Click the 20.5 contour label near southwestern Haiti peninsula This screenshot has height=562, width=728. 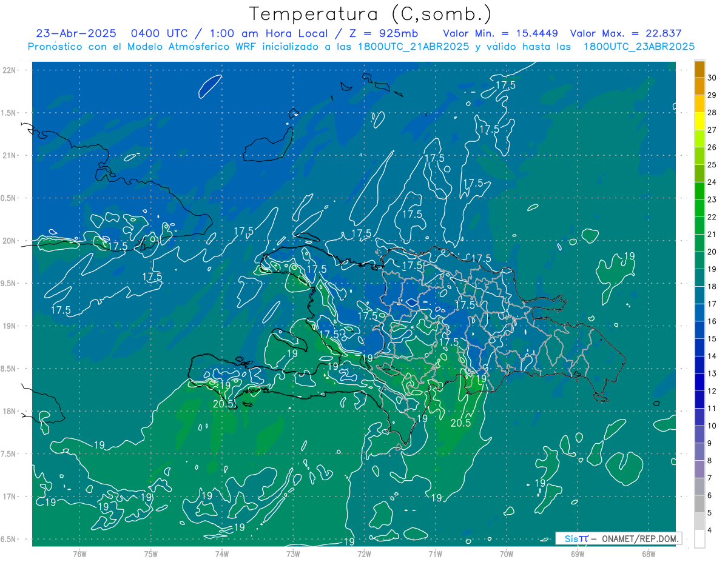[x=223, y=404]
